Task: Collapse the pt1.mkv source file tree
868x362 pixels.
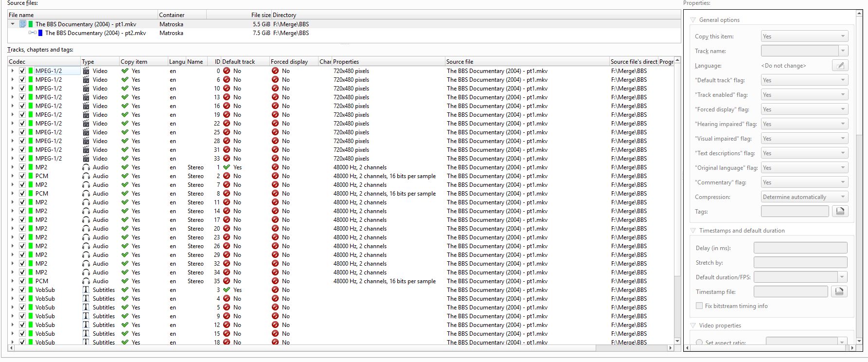Action: tap(13, 24)
